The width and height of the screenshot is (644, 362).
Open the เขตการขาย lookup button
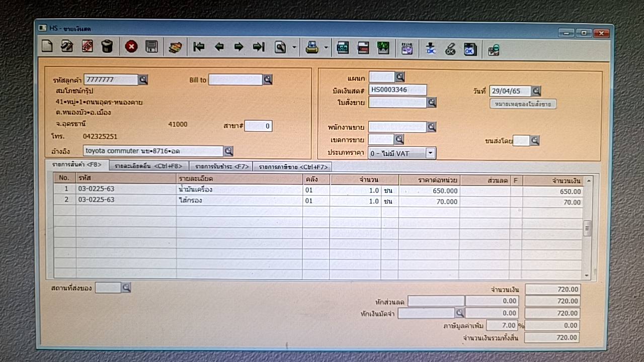point(399,139)
